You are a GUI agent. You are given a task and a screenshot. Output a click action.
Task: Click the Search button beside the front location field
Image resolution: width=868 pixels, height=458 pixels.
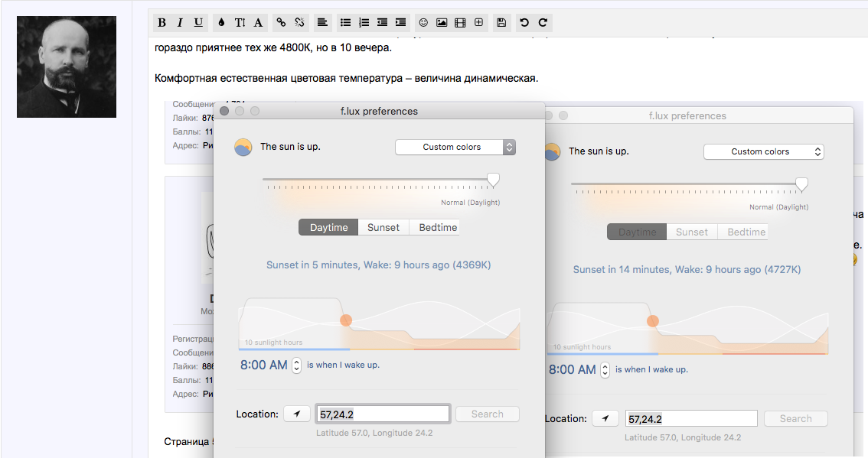click(x=487, y=414)
